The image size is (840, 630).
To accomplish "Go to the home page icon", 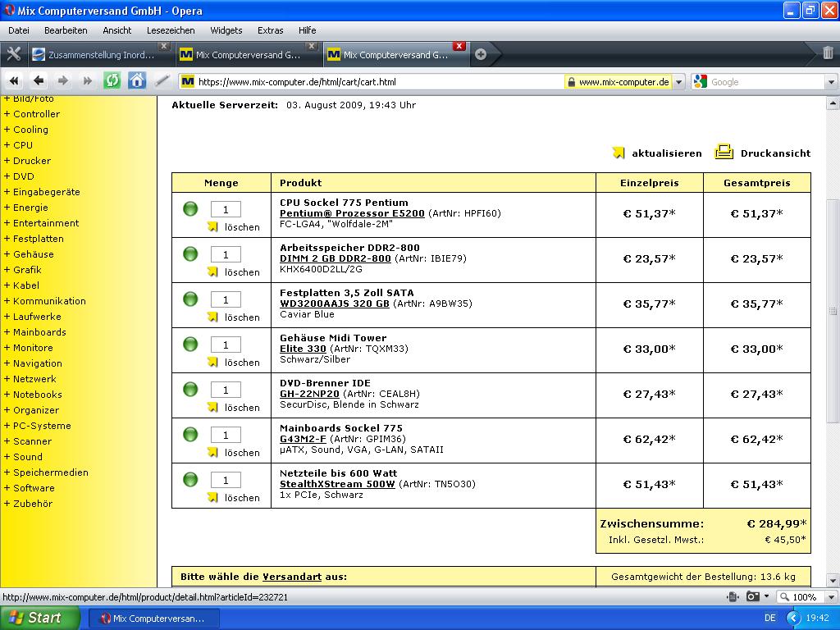I will [x=137, y=81].
